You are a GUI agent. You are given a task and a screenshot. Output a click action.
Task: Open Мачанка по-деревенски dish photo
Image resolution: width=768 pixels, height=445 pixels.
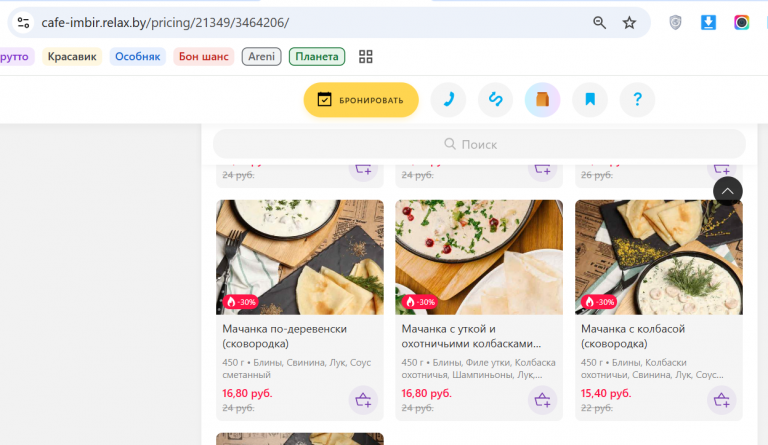pos(300,257)
